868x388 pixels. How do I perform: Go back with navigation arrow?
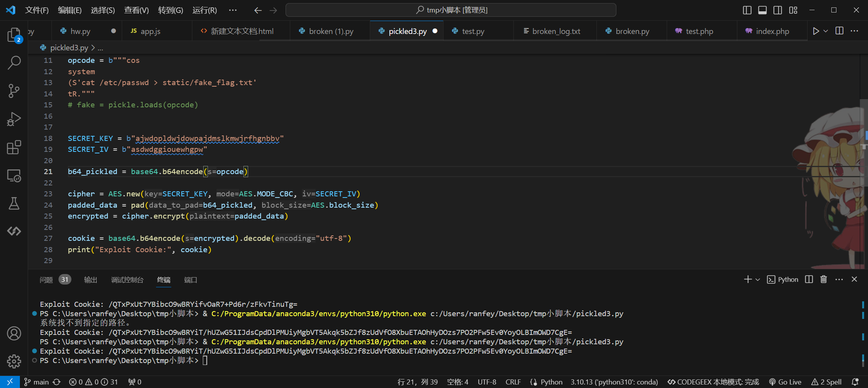258,11
